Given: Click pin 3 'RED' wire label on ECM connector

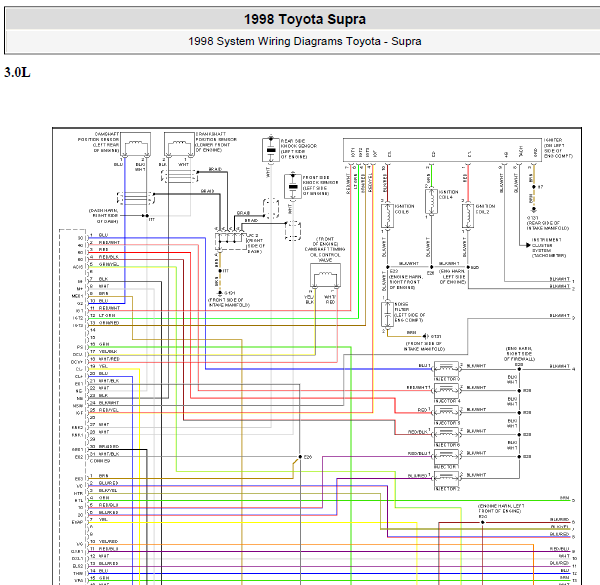Looking at the screenshot, I should (103, 249).
